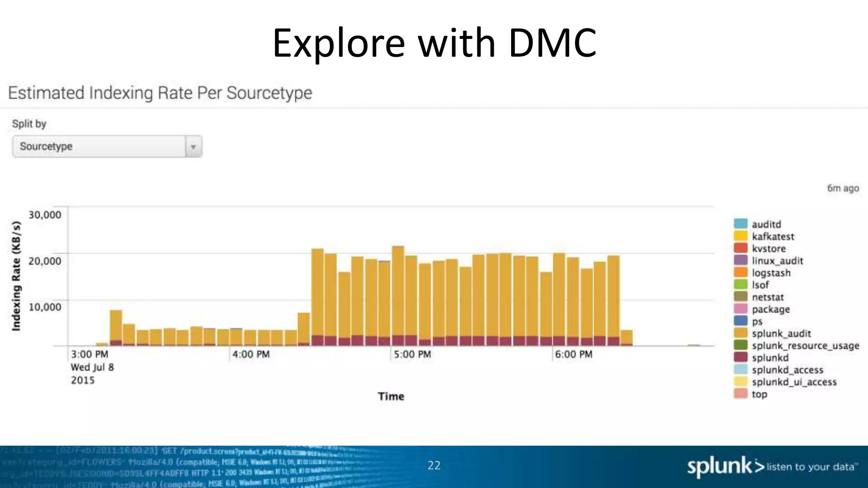This screenshot has width=868, height=488.
Task: Click the dropdown arrow beside Sourcetype
Action: [193, 147]
